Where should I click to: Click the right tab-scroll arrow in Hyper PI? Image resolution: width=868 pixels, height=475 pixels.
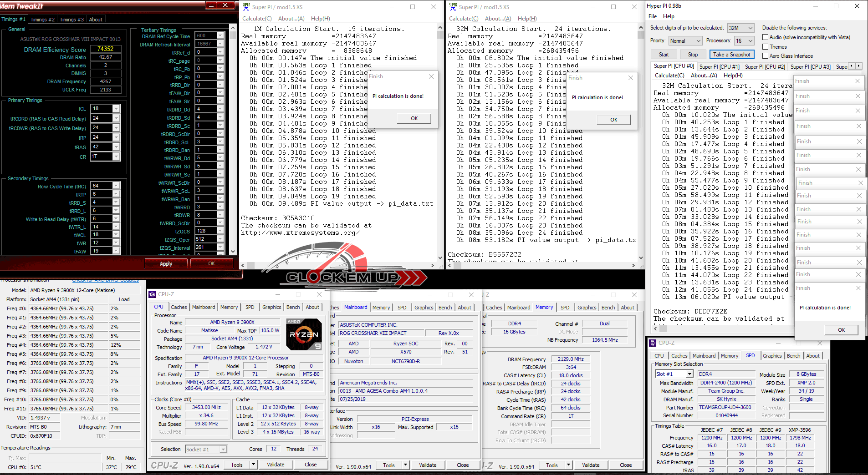859,66
